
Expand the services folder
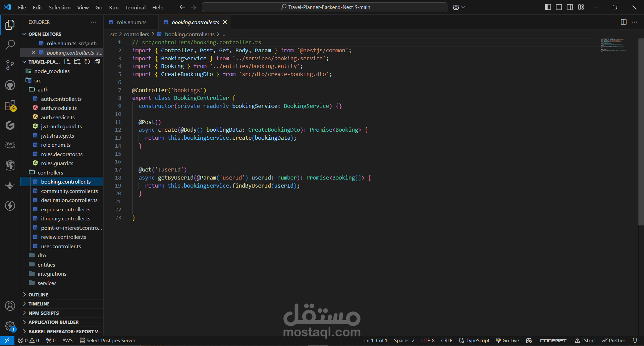(x=62, y=283)
